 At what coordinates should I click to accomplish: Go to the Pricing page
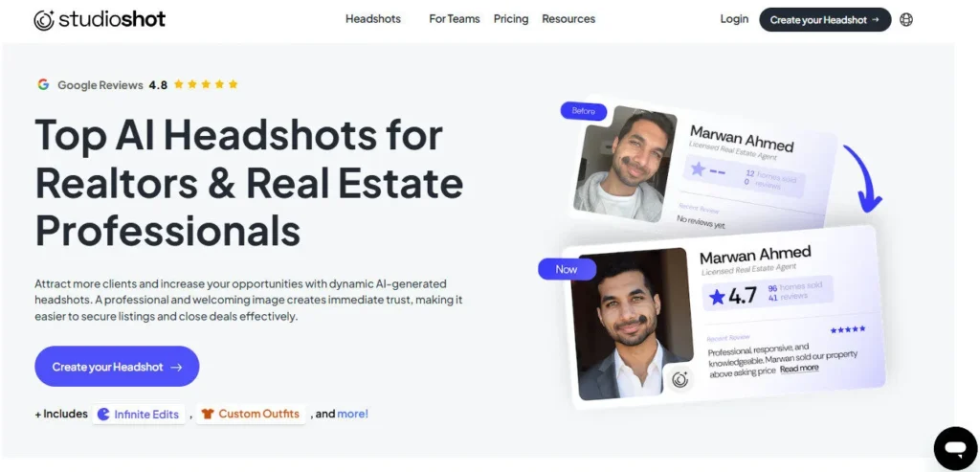tap(511, 19)
